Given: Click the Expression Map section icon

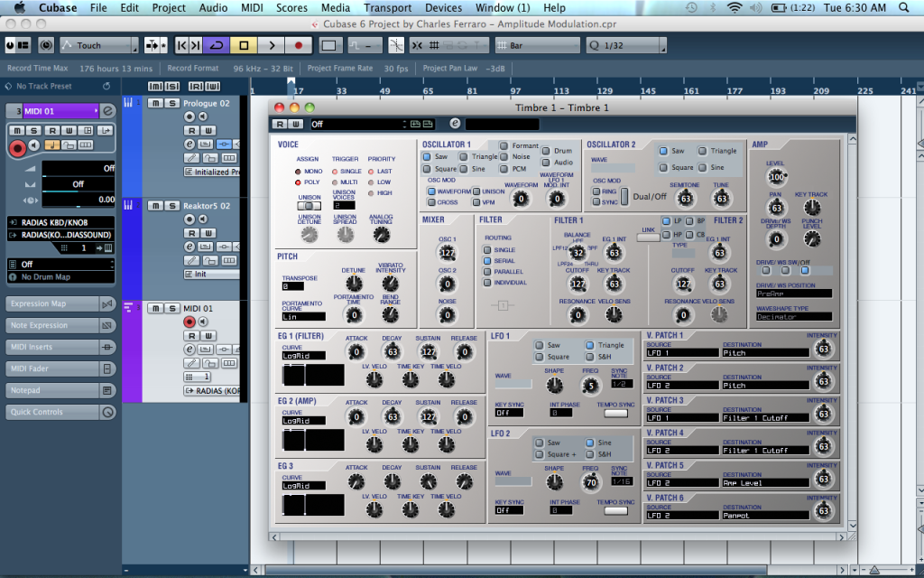Looking at the screenshot, I should coord(107,303).
